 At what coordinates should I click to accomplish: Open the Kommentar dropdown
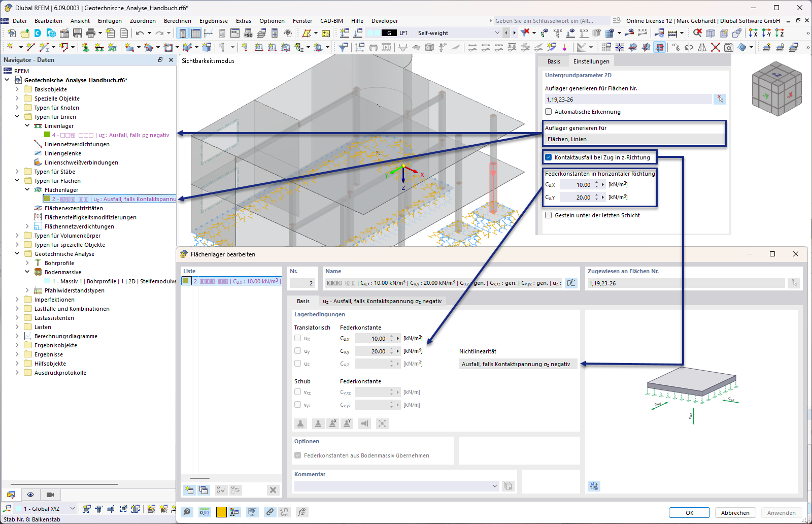point(495,486)
